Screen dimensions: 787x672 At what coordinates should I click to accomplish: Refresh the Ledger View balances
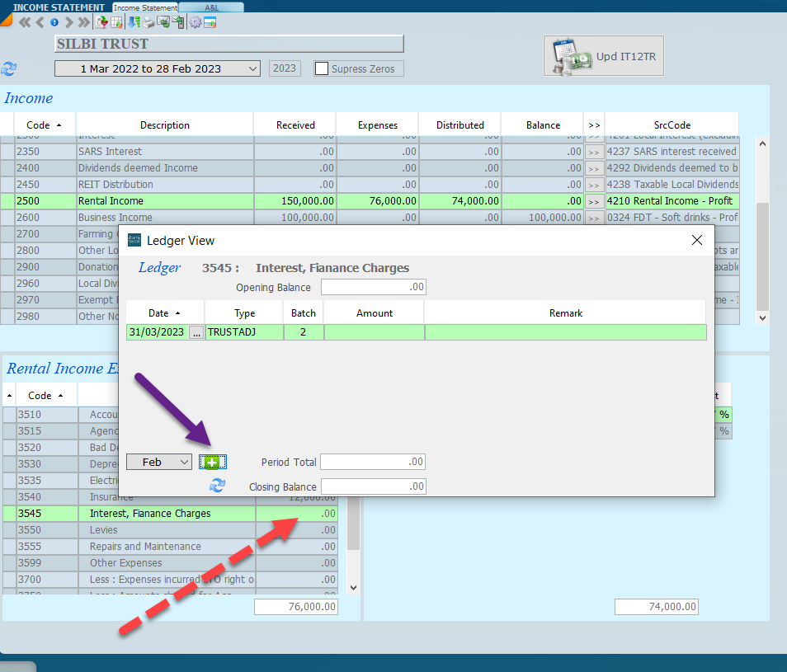217,486
